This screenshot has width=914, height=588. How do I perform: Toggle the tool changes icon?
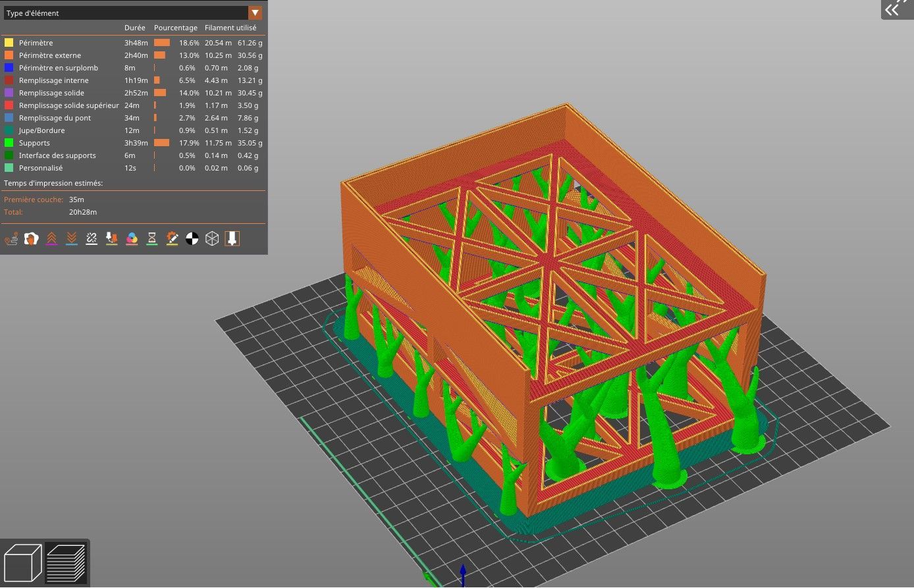111,238
